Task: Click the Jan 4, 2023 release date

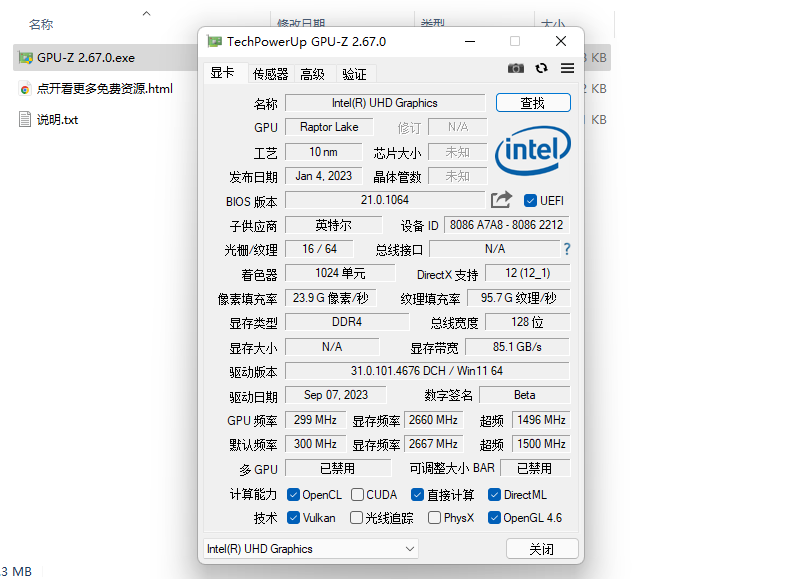Action: coord(323,176)
